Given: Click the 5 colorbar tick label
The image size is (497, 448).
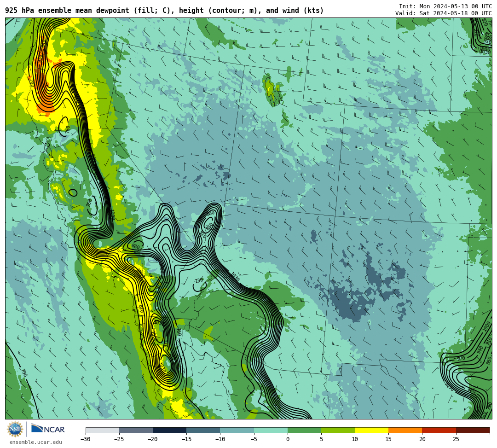Looking at the screenshot, I should [321, 439].
